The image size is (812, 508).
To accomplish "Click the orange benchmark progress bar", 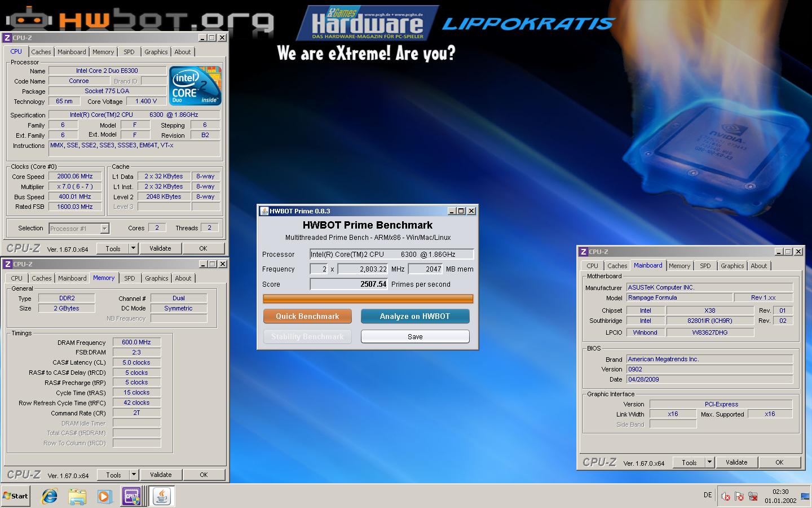I will pos(368,299).
